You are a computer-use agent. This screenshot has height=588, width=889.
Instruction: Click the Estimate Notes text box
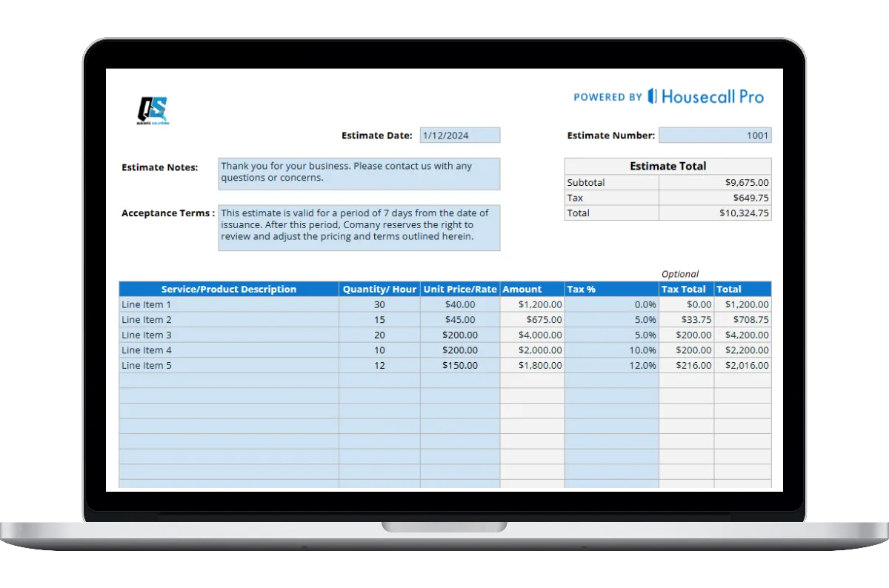pos(359,174)
